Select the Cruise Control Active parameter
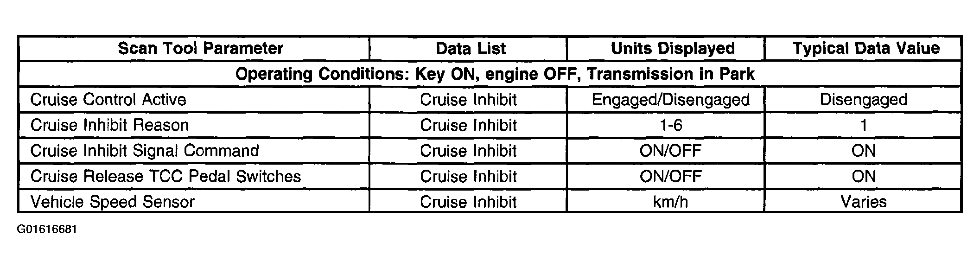The image size is (980, 268). tap(108, 99)
